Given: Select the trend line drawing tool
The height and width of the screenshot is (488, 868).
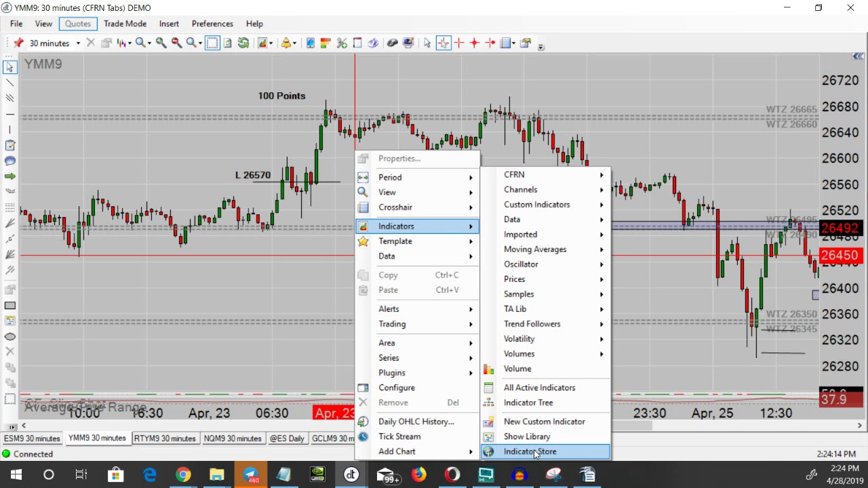Looking at the screenshot, I should click(x=9, y=83).
